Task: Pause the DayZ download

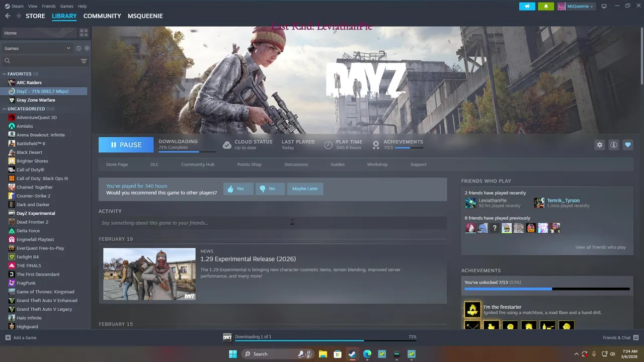Action: click(126, 145)
